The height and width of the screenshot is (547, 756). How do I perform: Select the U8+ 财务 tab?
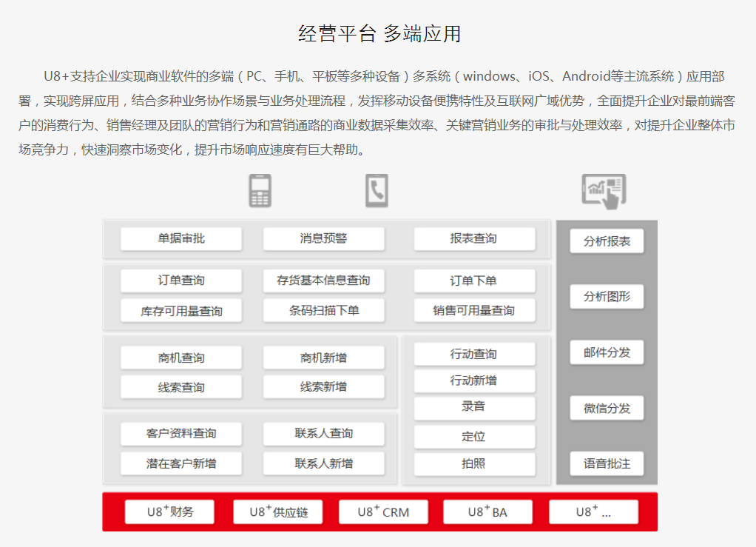click(169, 512)
